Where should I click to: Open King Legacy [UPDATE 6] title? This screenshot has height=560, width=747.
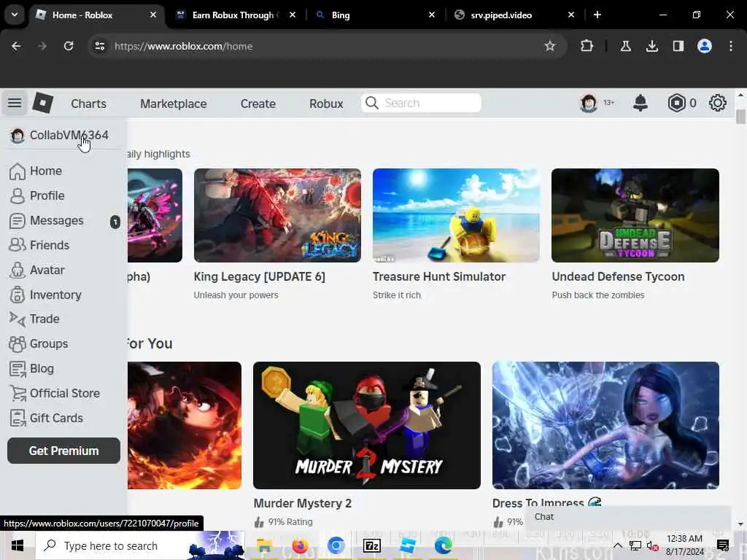pos(260,276)
